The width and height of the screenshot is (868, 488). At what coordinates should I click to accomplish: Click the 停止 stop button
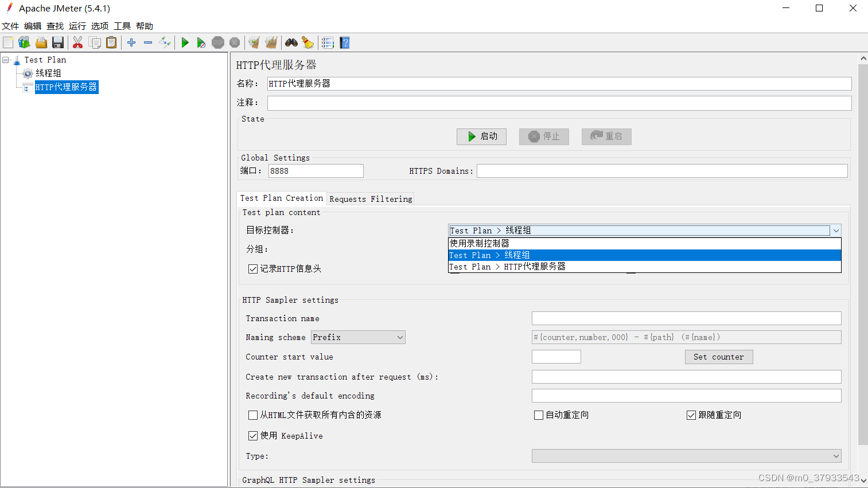pyautogui.click(x=544, y=136)
